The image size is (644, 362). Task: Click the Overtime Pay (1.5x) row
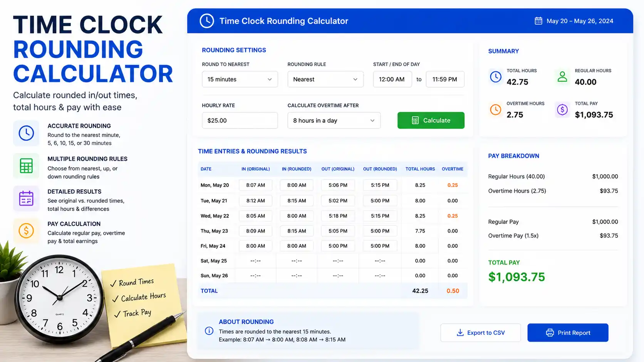pos(553,235)
